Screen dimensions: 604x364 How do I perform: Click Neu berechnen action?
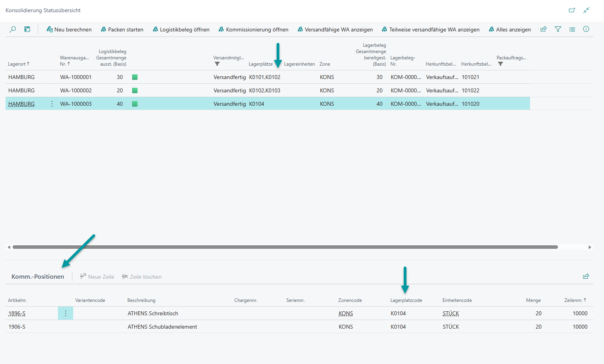[x=69, y=29]
